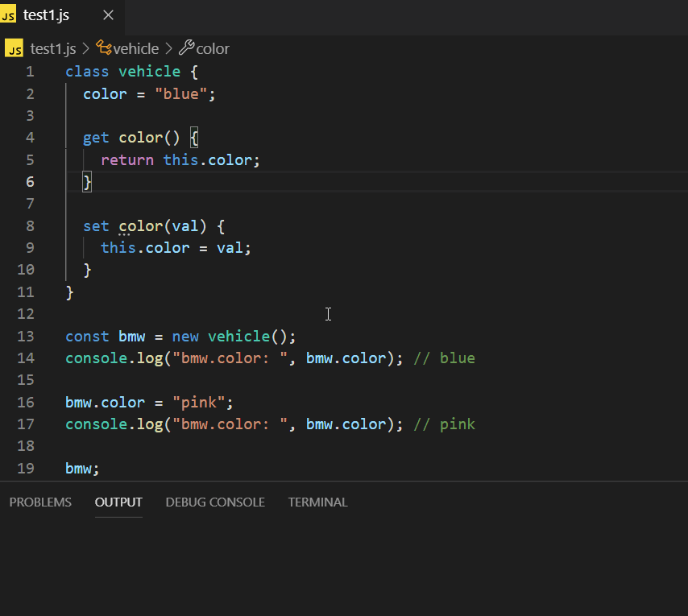Switch to the TERMINAL tab
688x616 pixels.
(317, 502)
